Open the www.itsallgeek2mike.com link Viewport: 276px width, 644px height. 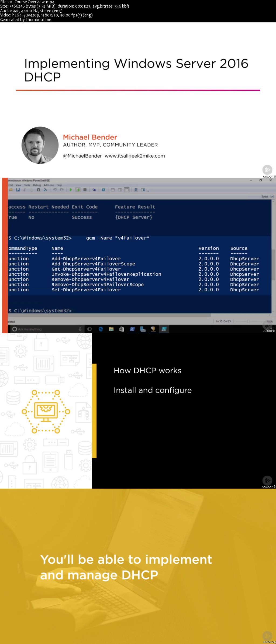pos(135,156)
